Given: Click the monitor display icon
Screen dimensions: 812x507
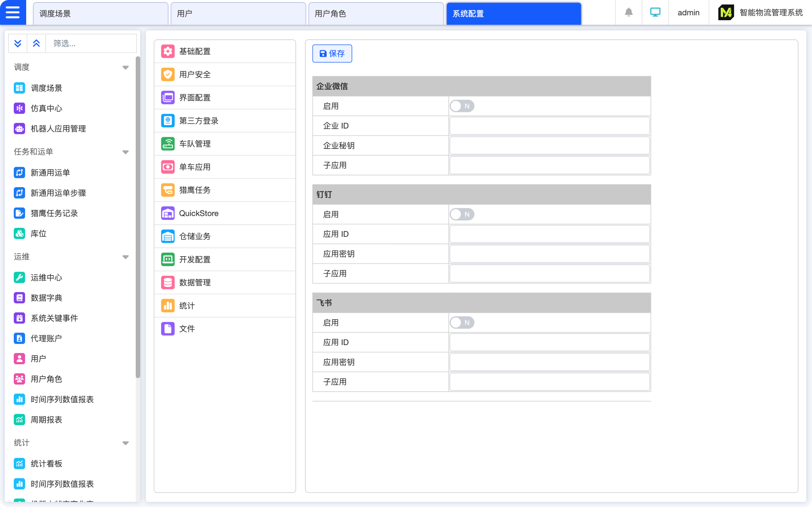Looking at the screenshot, I should (x=655, y=12).
